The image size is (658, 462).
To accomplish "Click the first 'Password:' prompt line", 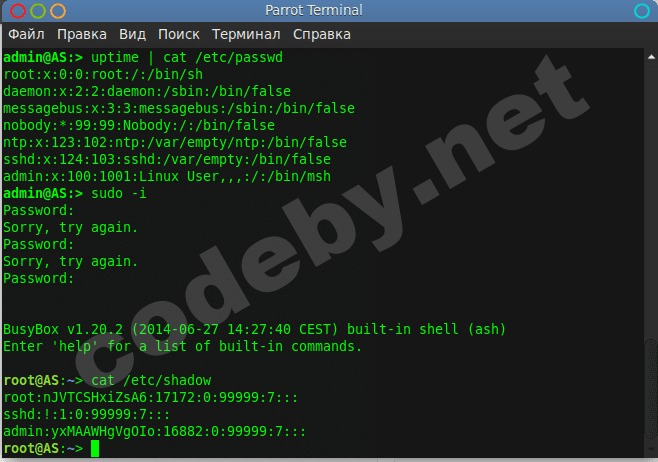I will click(39, 211).
